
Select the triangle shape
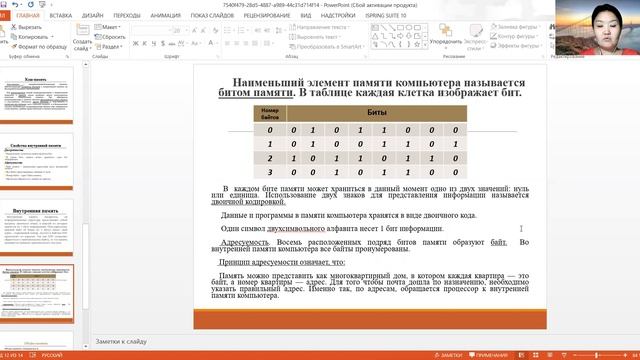click(375, 36)
